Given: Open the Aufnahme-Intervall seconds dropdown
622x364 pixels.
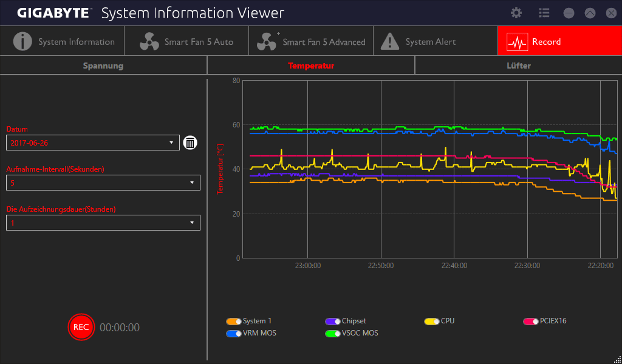Looking at the screenshot, I should point(103,183).
